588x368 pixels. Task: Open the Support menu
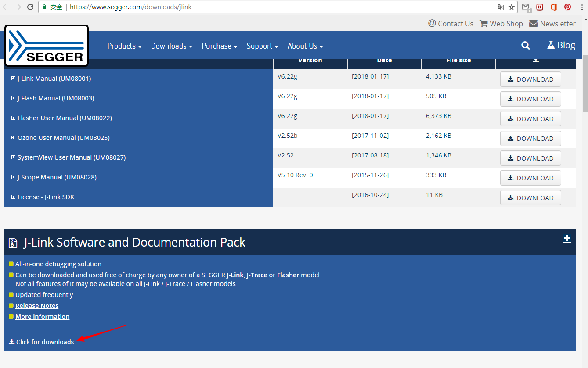click(x=263, y=46)
